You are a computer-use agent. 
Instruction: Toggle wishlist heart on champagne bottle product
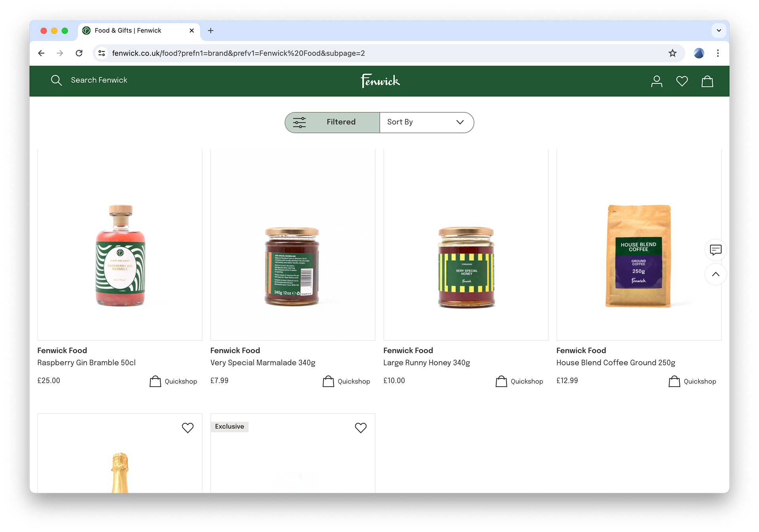[188, 428]
